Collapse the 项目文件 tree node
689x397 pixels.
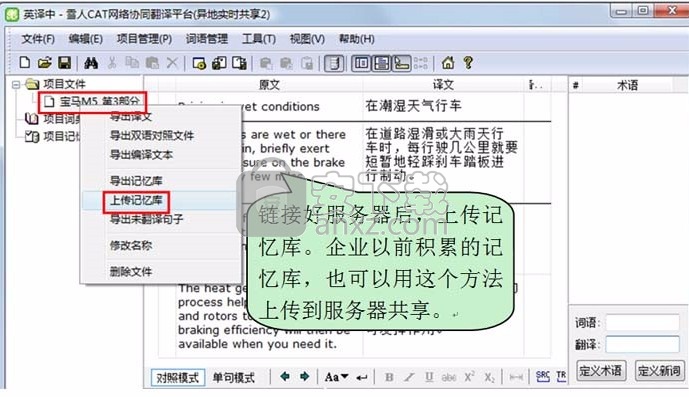[x=16, y=84]
